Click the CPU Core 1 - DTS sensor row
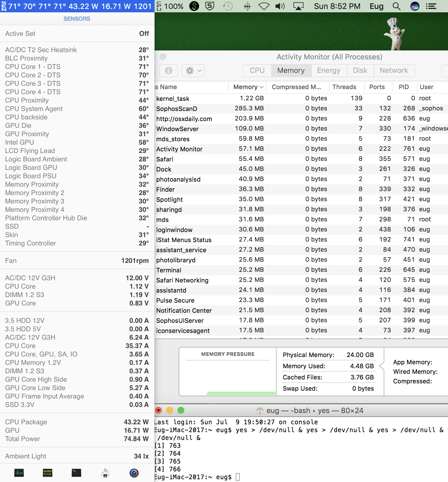Screen dimensions: 448x482 [77, 67]
